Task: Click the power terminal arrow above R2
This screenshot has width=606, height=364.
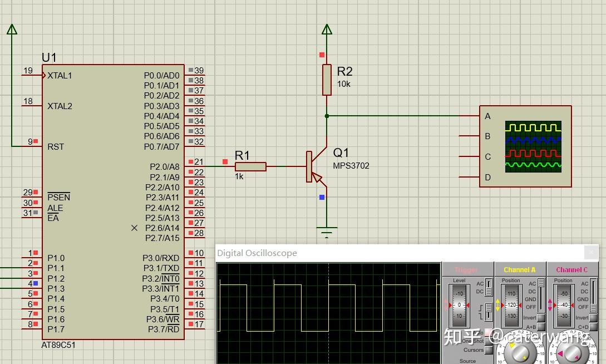Action: tap(327, 29)
